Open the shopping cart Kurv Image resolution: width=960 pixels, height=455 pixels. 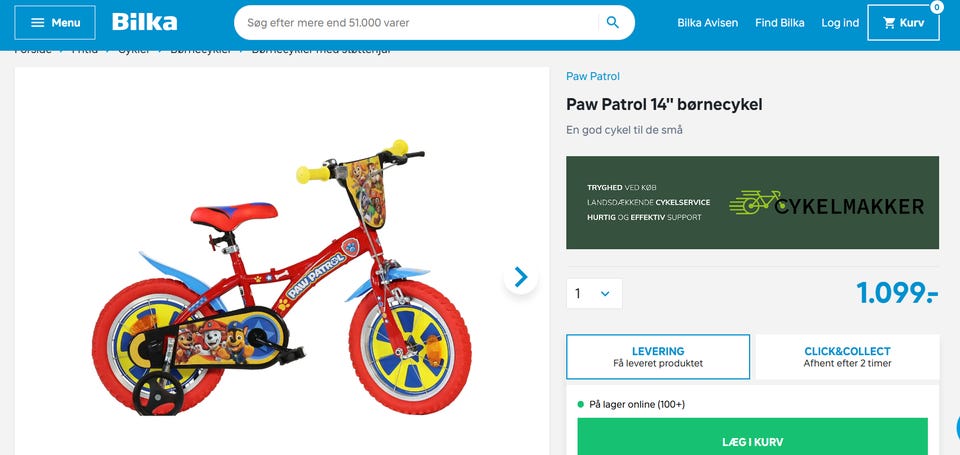tap(903, 23)
